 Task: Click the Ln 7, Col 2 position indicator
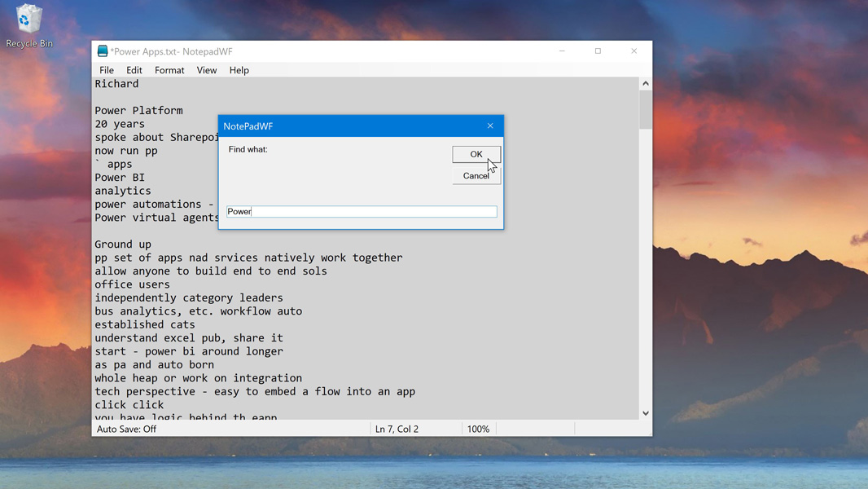pyautogui.click(x=397, y=429)
